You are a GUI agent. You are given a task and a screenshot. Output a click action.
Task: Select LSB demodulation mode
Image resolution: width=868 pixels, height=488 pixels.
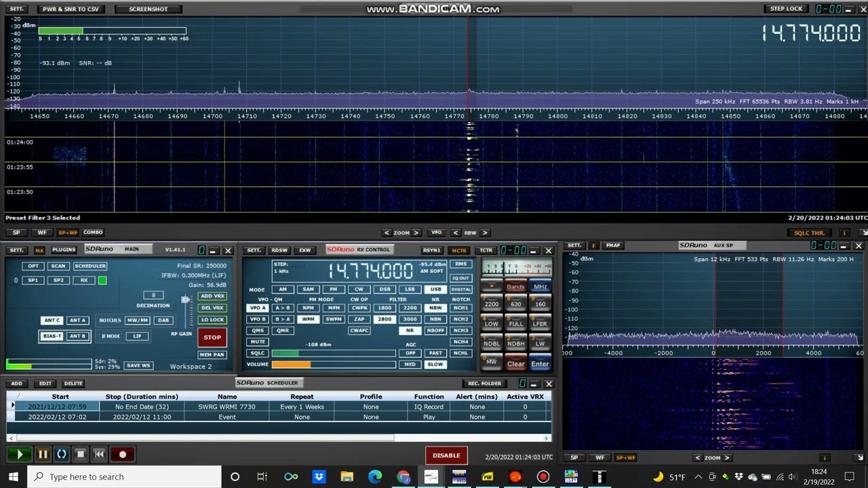click(410, 289)
